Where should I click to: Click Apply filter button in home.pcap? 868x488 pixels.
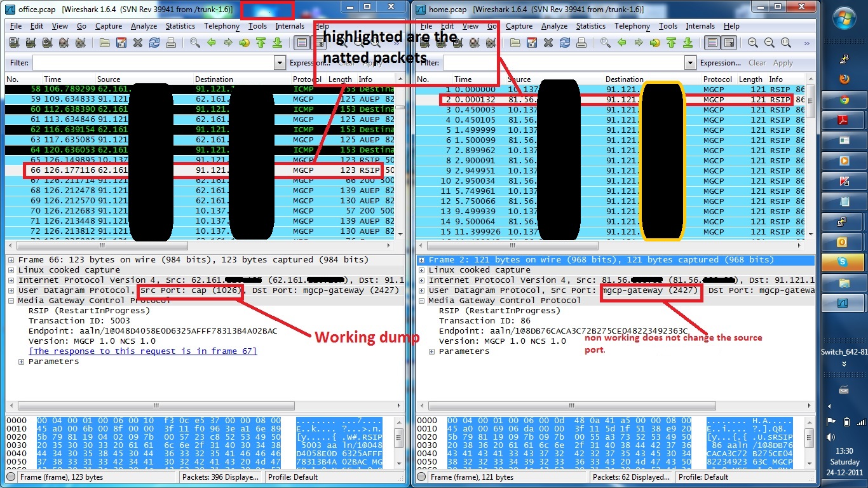(783, 63)
